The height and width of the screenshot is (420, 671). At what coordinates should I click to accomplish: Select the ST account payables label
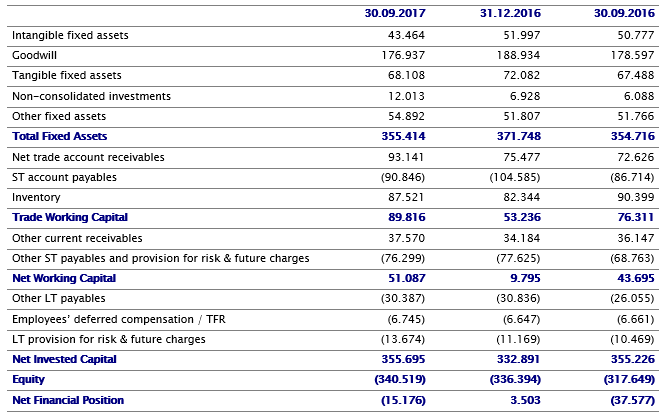point(64,177)
